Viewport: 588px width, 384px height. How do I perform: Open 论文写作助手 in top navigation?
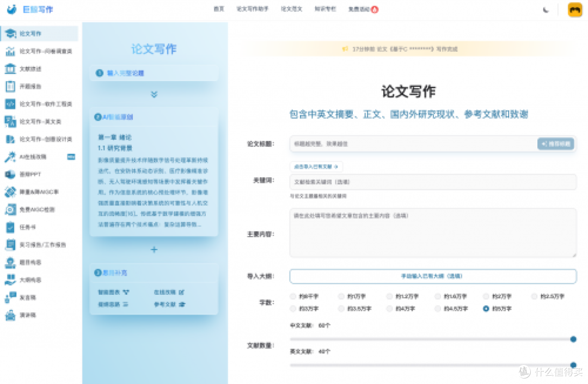point(253,9)
